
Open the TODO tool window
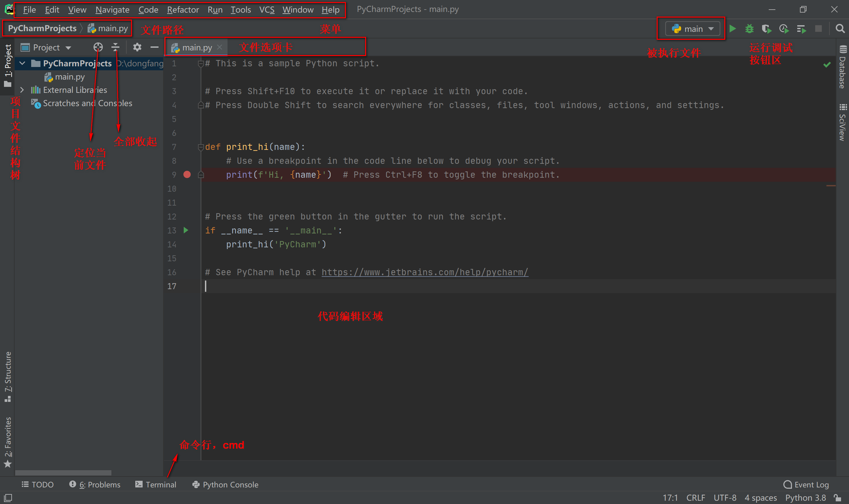click(38, 484)
